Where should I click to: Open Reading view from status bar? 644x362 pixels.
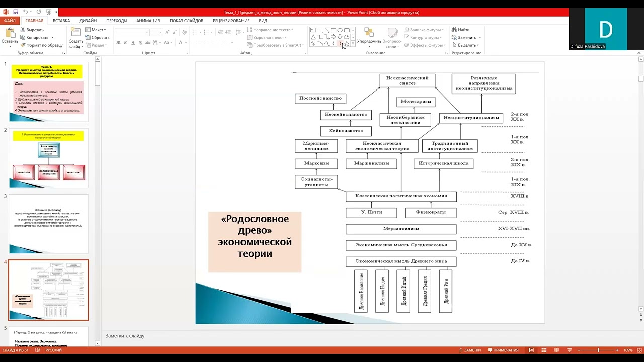[556, 350]
